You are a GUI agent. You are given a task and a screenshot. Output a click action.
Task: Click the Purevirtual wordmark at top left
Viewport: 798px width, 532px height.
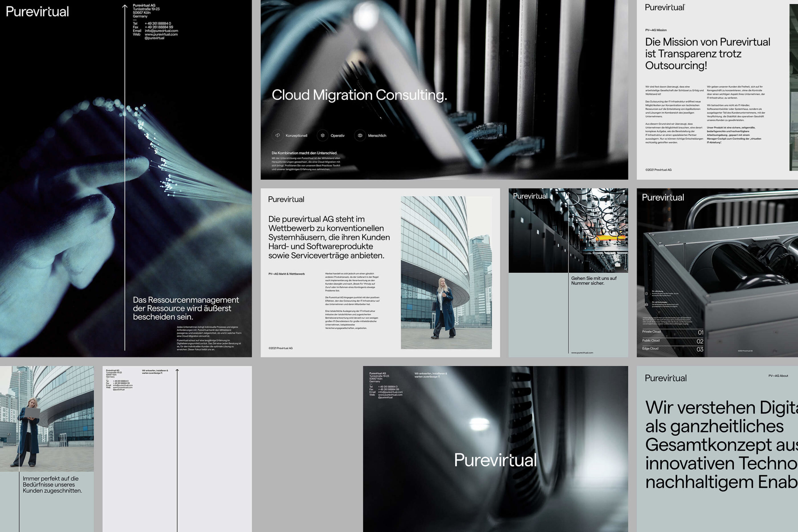(x=37, y=12)
